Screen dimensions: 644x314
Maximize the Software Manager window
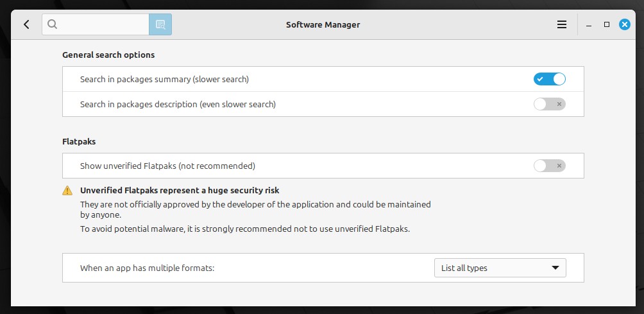point(607,24)
